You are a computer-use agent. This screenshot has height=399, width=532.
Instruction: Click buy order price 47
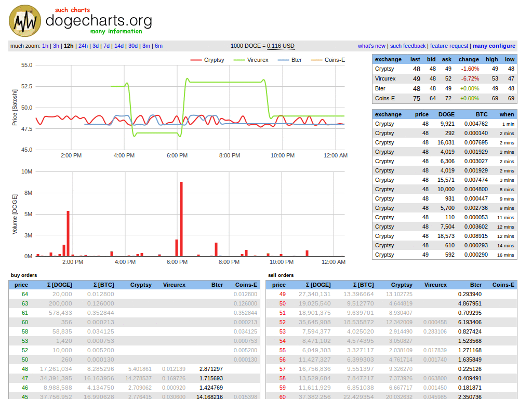coord(25,378)
